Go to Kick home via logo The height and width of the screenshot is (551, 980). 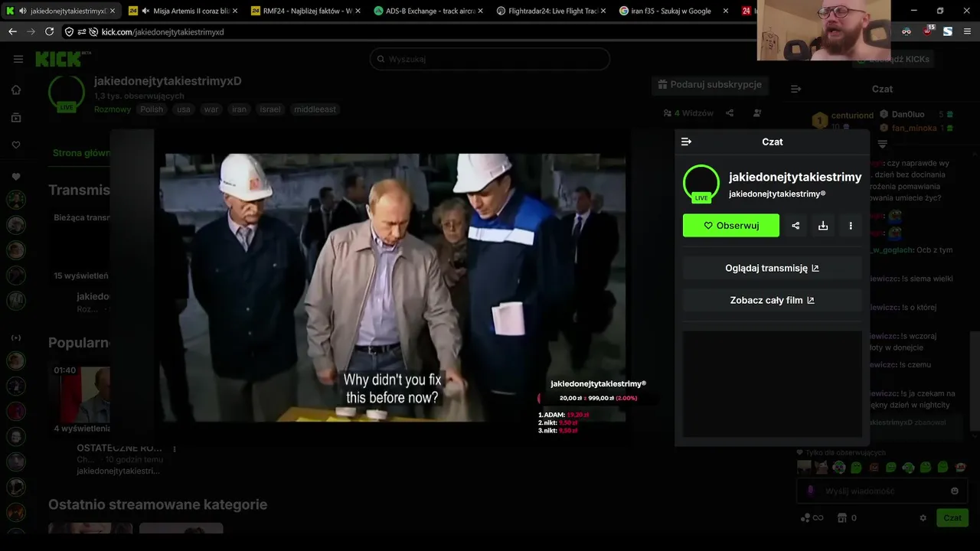tap(63, 59)
